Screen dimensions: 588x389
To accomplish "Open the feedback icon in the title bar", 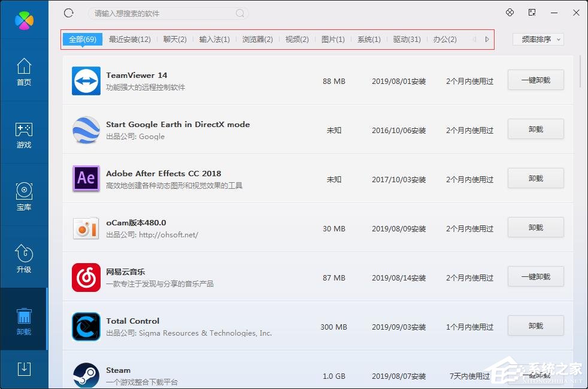I will (531, 12).
